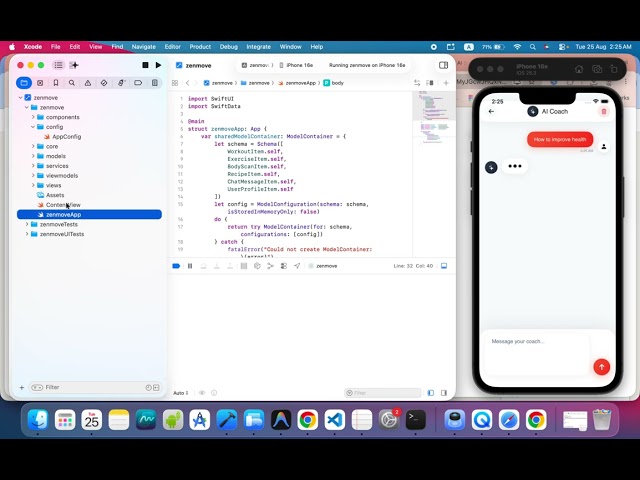Open the Source Control navigator

[40, 83]
